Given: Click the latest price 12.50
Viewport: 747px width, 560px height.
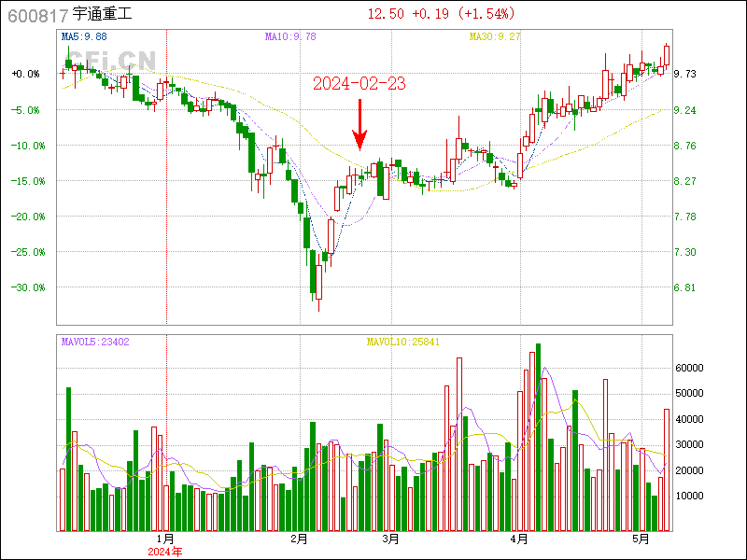Looking at the screenshot, I should point(386,14).
